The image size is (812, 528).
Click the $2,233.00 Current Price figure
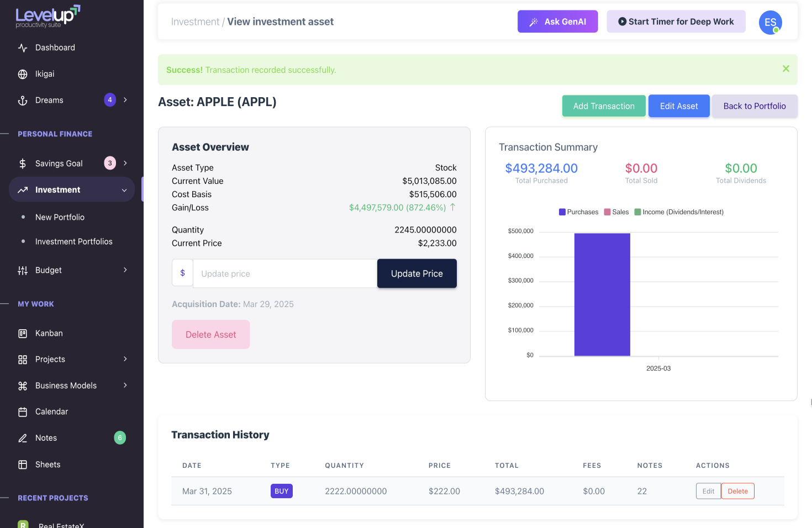tap(437, 243)
